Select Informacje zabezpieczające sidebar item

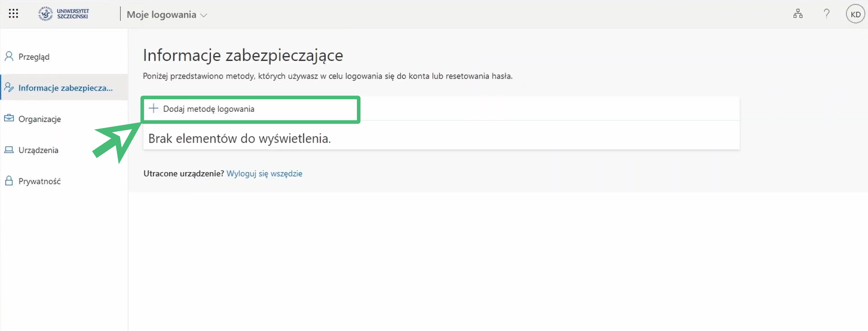coord(66,88)
